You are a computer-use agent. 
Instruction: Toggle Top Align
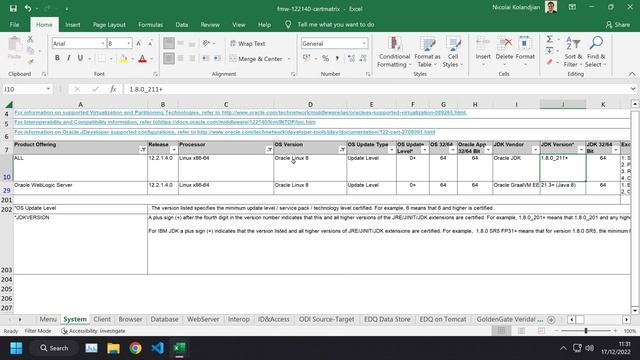[x=169, y=43]
